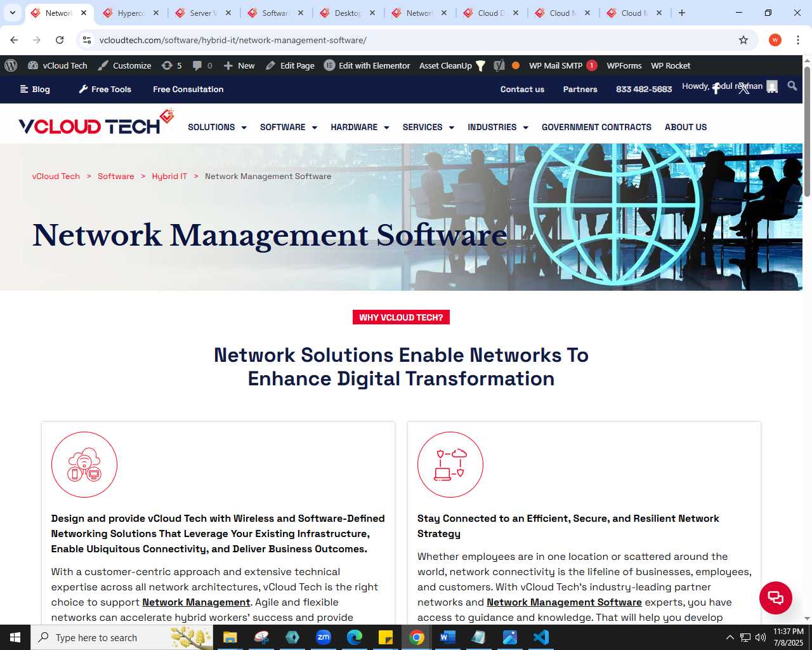Expand the SOFTWARE dropdown menu
812x650 pixels.
[289, 127]
